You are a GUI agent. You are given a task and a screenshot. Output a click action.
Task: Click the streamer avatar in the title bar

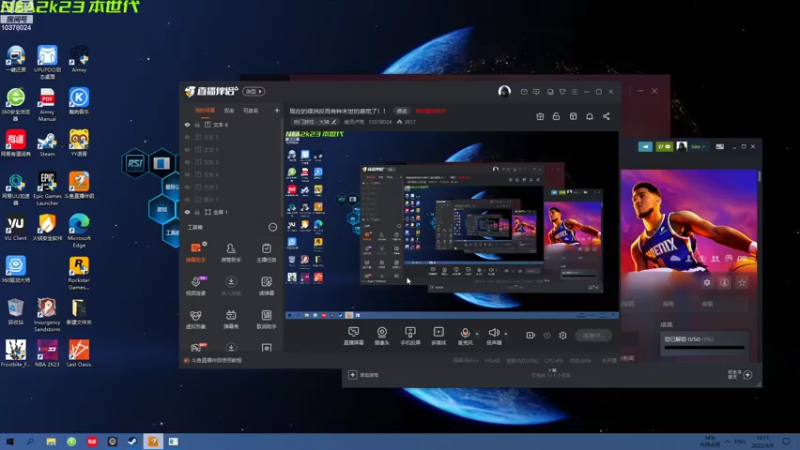[x=504, y=91]
